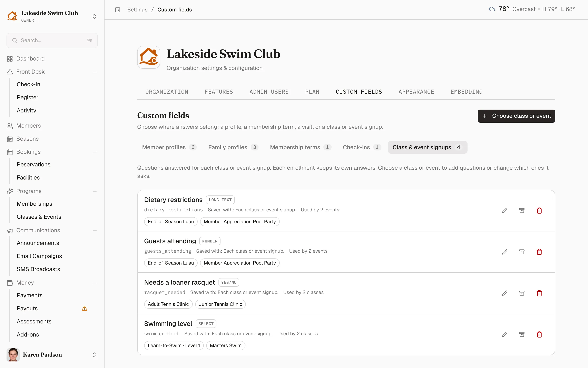This screenshot has height=368, width=588.
Task: Click the Member Appreciation Pool Party tag under Dietary restrictions
Action: pyautogui.click(x=239, y=221)
